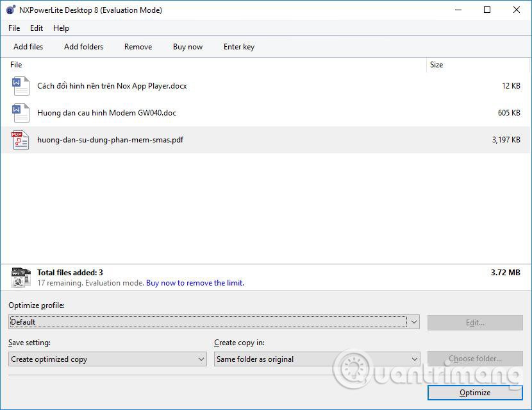
Task: Click Buy now in the toolbar
Action: [x=187, y=47]
